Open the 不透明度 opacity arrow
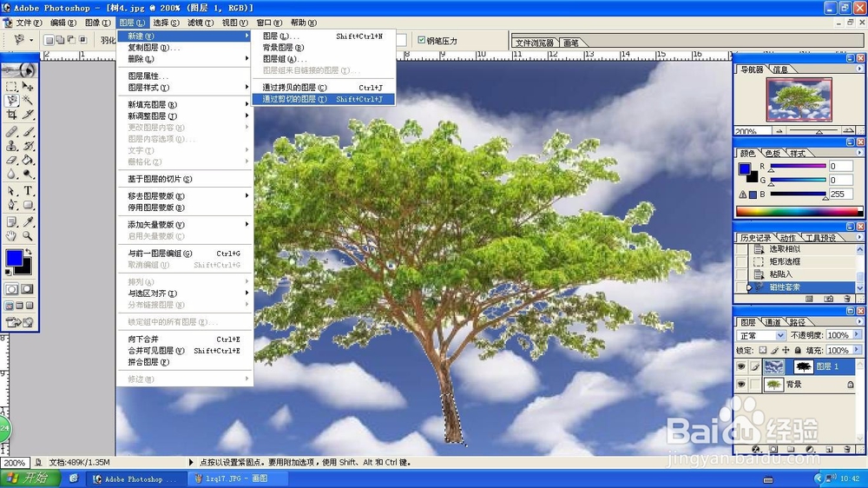The image size is (868, 488). pos(857,335)
